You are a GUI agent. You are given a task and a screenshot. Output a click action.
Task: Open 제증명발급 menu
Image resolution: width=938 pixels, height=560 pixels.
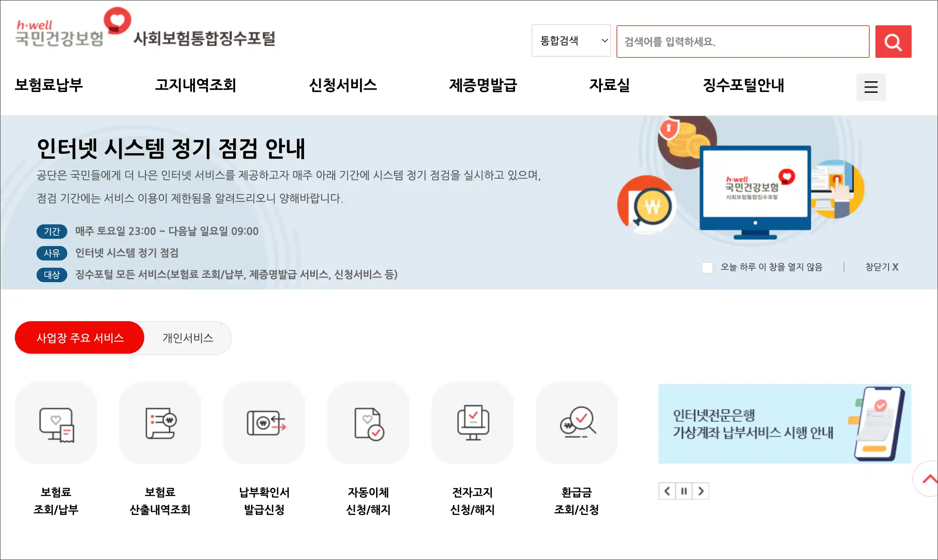click(483, 85)
